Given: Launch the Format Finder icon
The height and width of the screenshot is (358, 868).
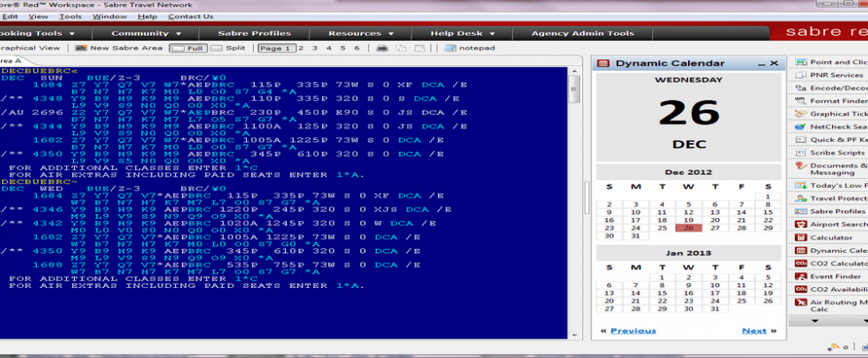Looking at the screenshot, I should (x=800, y=101).
